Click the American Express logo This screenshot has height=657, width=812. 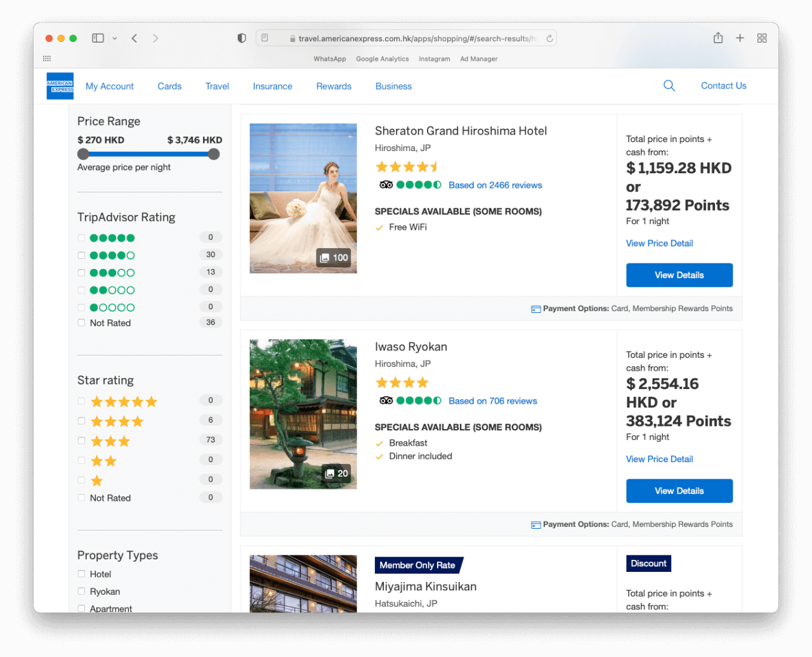(60, 86)
